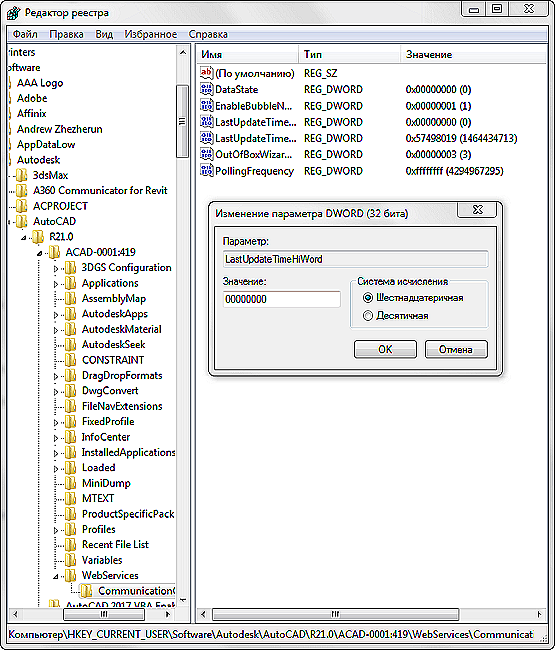Open the Избранное menu
Image resolution: width=555 pixels, height=650 pixels.
[x=150, y=34]
